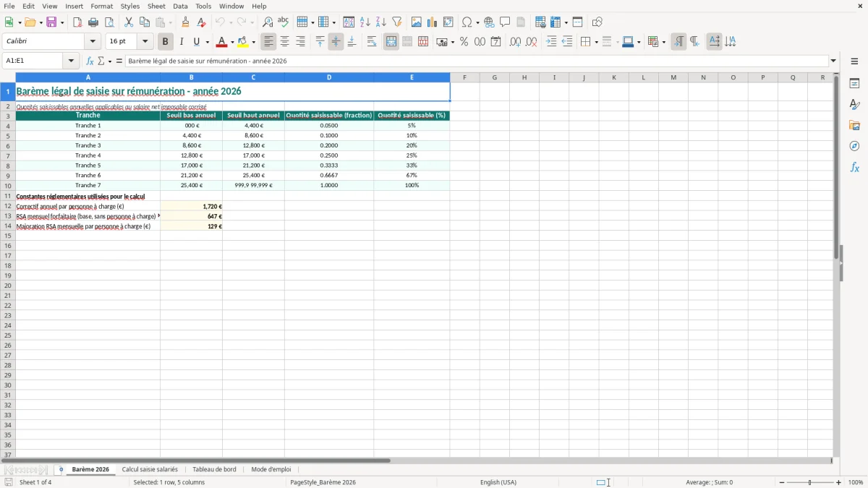Open the Tools menu
The image size is (868, 488).
pyautogui.click(x=203, y=6)
